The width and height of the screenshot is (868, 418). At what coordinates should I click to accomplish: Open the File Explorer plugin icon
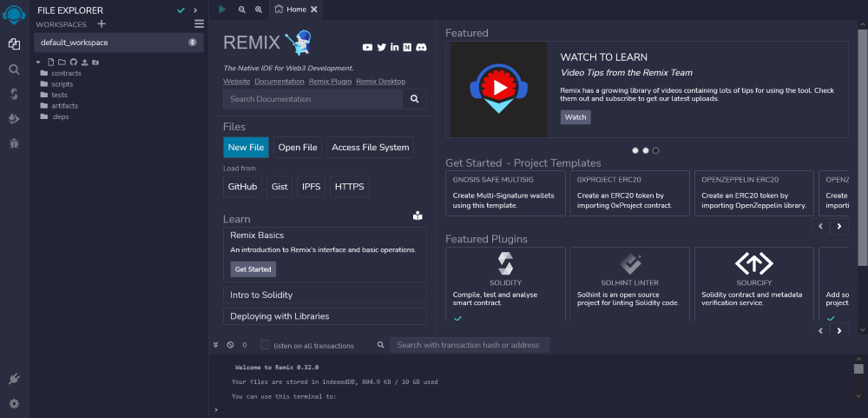click(15, 43)
